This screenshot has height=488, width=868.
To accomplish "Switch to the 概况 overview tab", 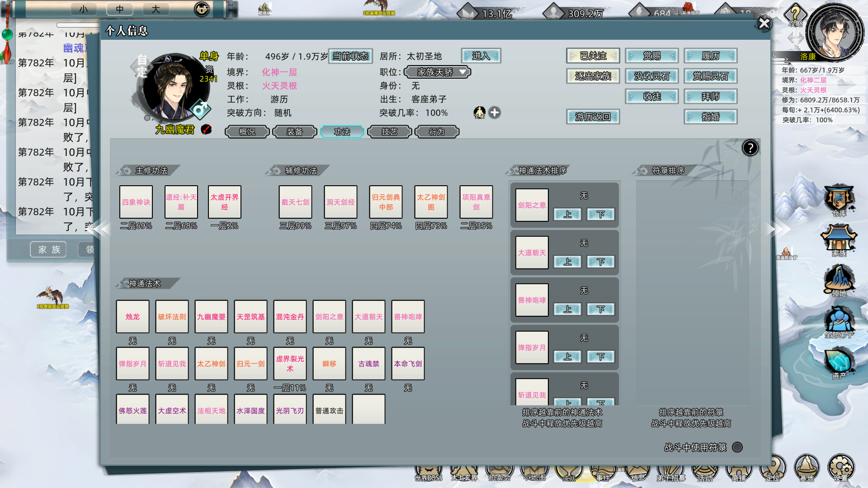I will [x=247, y=131].
